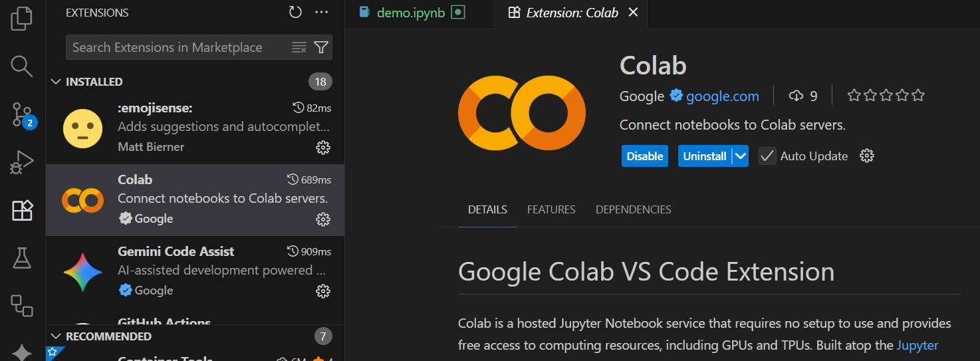Click the 82ms activation time on :emojisense:
Viewport: 980px width, 361px height.
click(x=312, y=108)
